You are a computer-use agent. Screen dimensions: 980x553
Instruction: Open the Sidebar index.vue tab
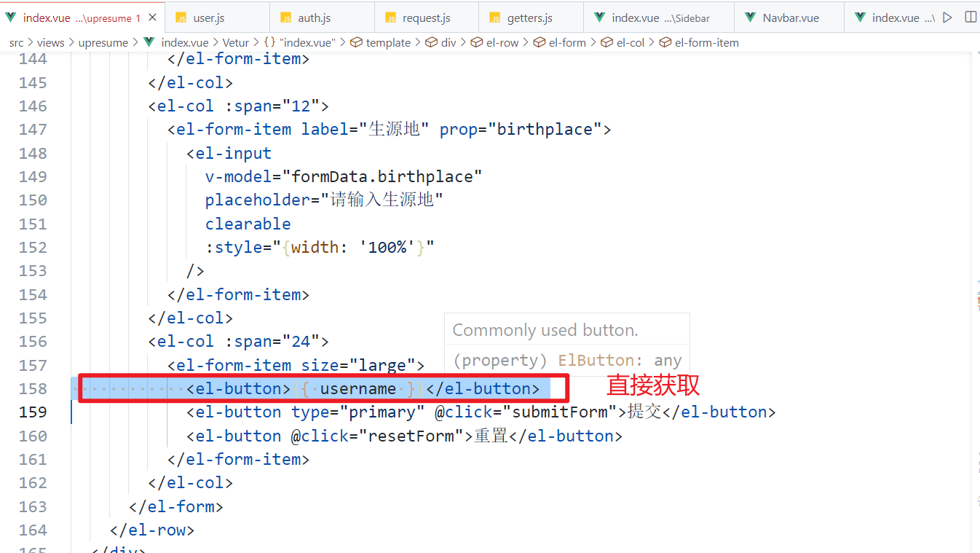(660, 17)
